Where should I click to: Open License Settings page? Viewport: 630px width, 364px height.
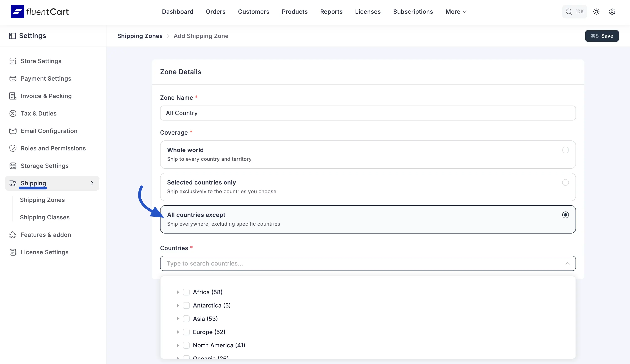point(44,252)
